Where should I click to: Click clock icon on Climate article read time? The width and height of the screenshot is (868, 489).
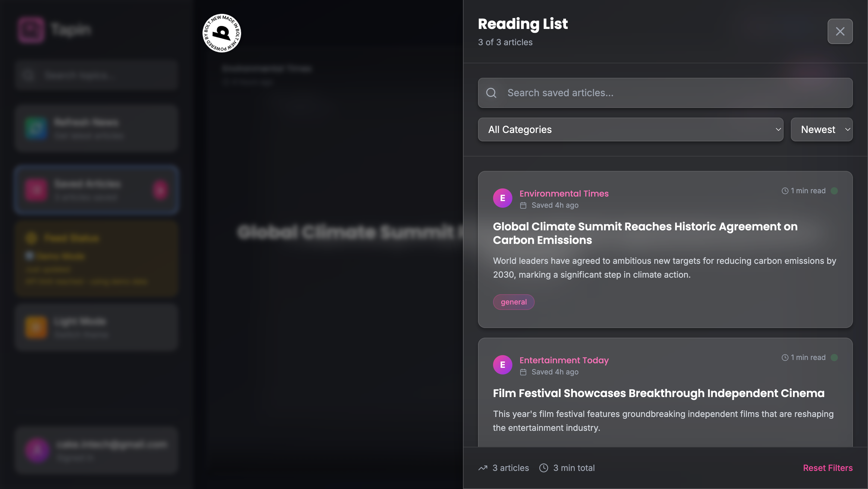click(785, 191)
